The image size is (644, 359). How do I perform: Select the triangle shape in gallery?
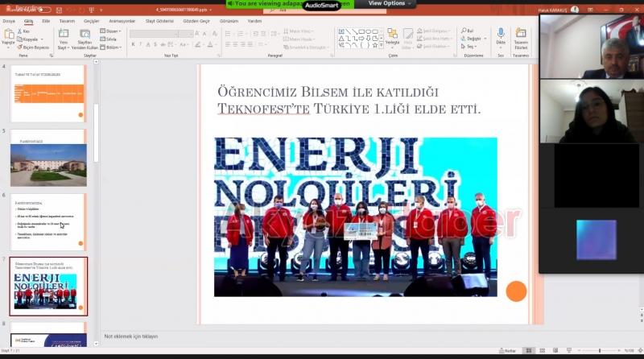341,38
